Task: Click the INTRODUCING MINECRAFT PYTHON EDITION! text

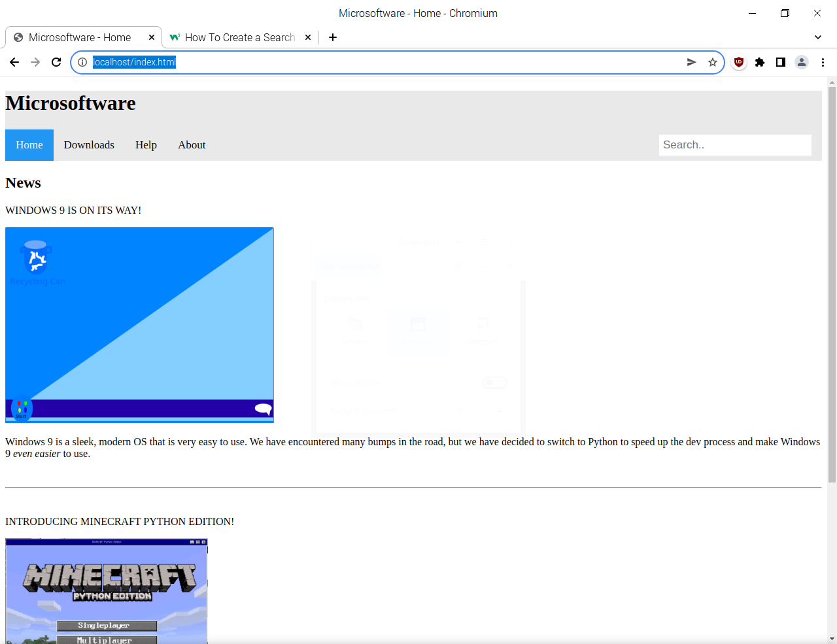Action: [x=120, y=522]
